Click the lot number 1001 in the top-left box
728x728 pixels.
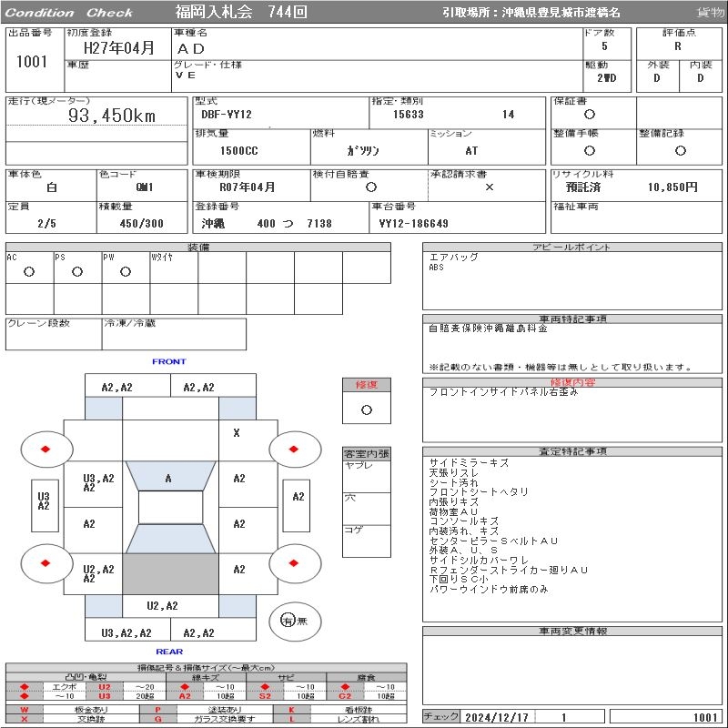(32, 62)
